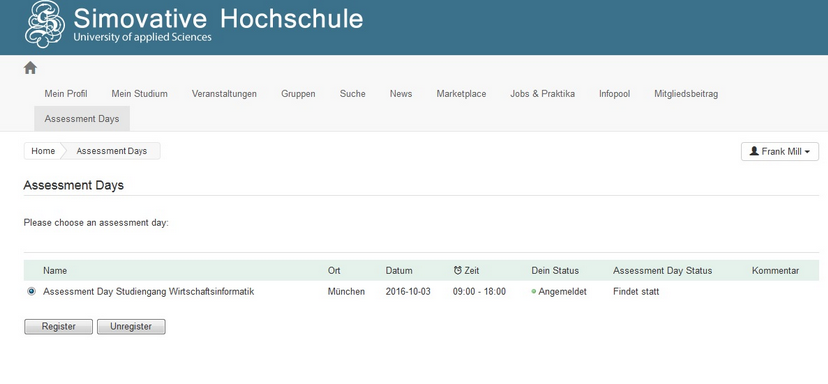Click the Home breadcrumb link
Viewport: 828px width, 384px height.
click(43, 151)
